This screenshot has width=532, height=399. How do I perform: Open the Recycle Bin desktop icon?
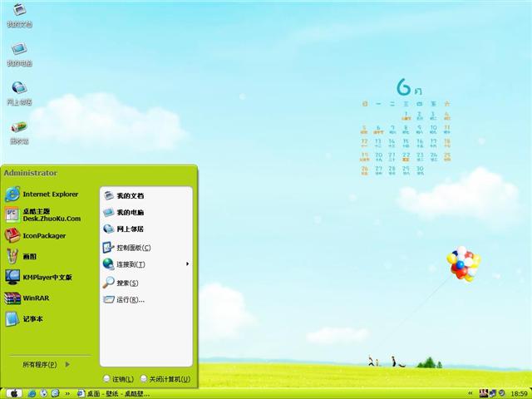coord(19,132)
